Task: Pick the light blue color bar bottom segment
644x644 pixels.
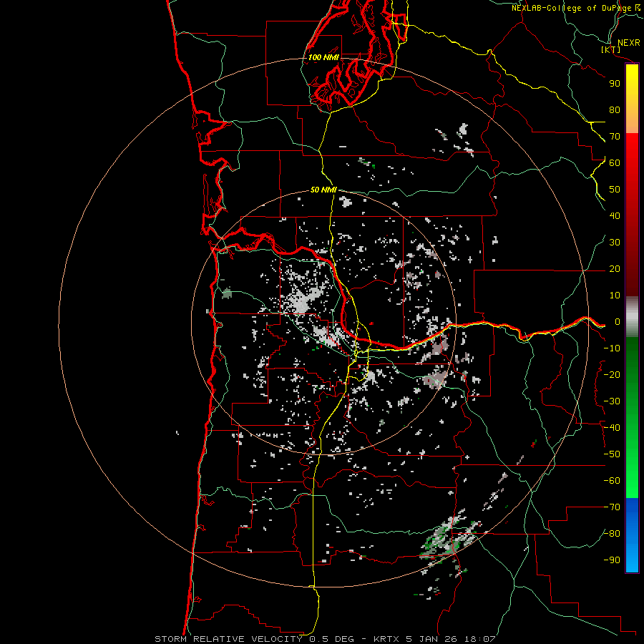Action: 632,557
